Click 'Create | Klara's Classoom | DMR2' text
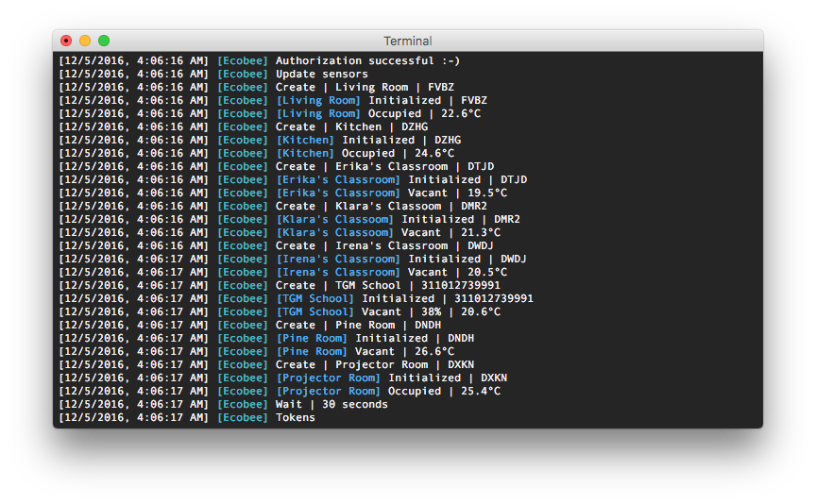Image resolution: width=816 pixels, height=504 pixels. click(x=382, y=207)
